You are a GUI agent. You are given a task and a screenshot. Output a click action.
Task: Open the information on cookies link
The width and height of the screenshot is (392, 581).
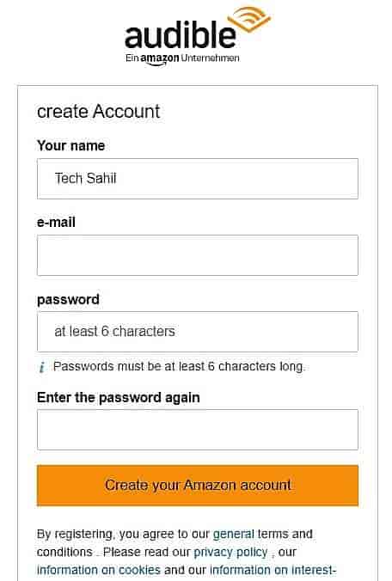click(99, 570)
